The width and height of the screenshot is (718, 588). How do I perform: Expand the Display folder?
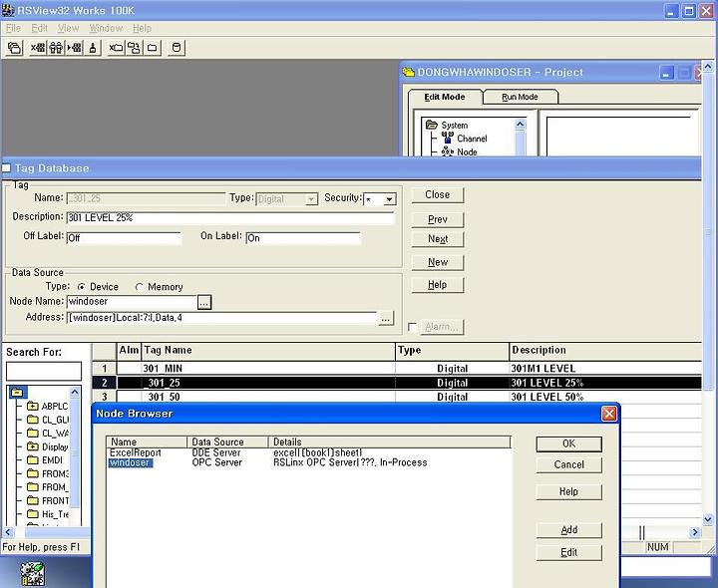click(32, 446)
